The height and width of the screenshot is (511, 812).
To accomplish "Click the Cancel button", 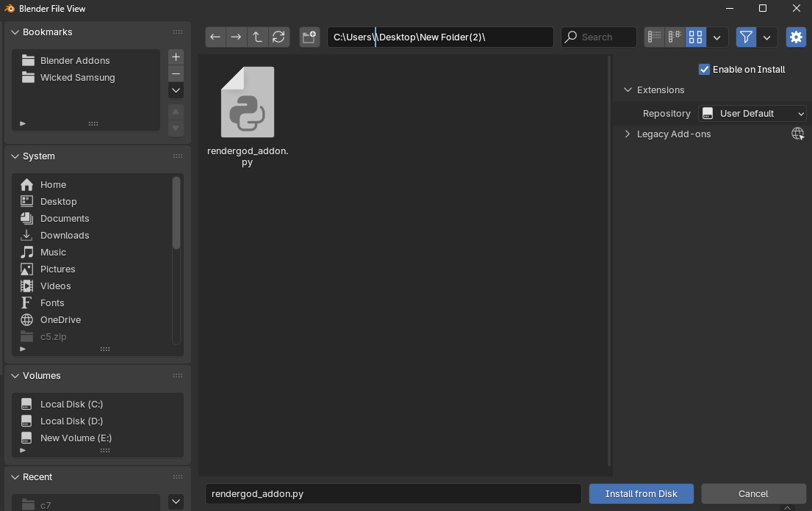I will (752, 493).
